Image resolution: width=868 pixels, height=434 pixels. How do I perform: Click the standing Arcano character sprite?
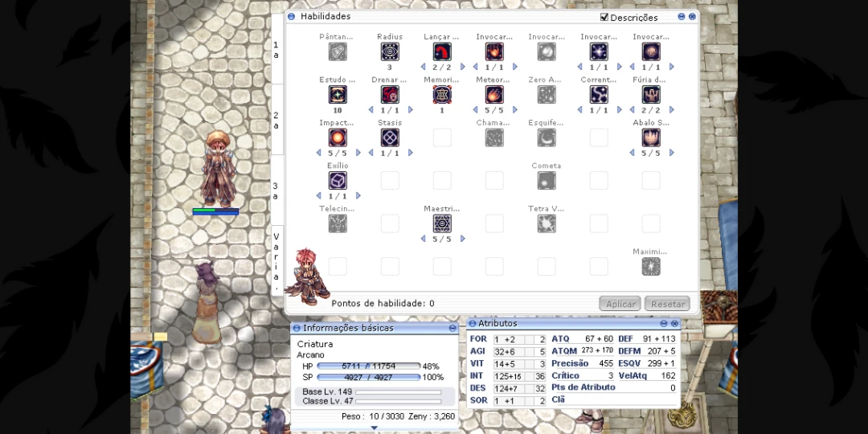click(x=219, y=169)
